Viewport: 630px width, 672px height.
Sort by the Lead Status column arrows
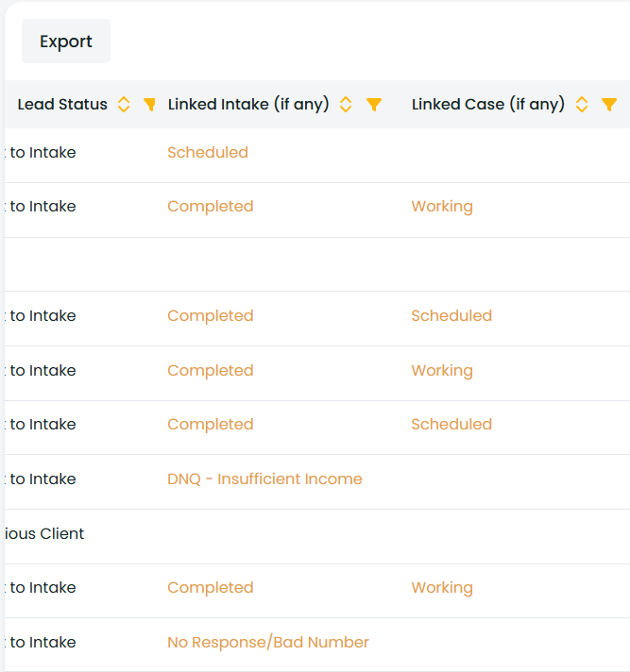click(x=124, y=105)
